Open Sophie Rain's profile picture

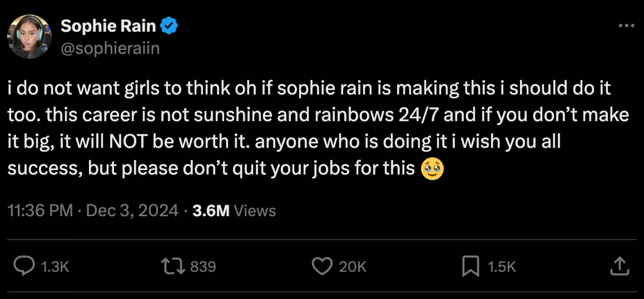(30, 37)
